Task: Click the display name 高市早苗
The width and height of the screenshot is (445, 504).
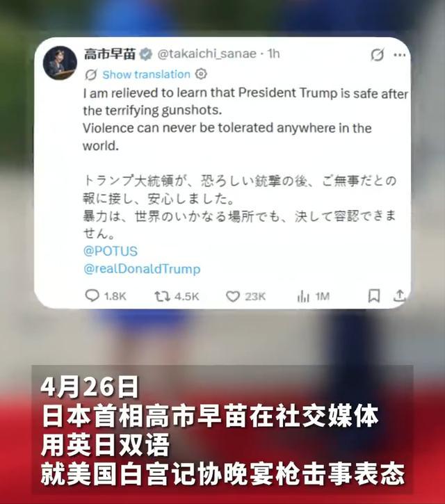Action: click(110, 54)
